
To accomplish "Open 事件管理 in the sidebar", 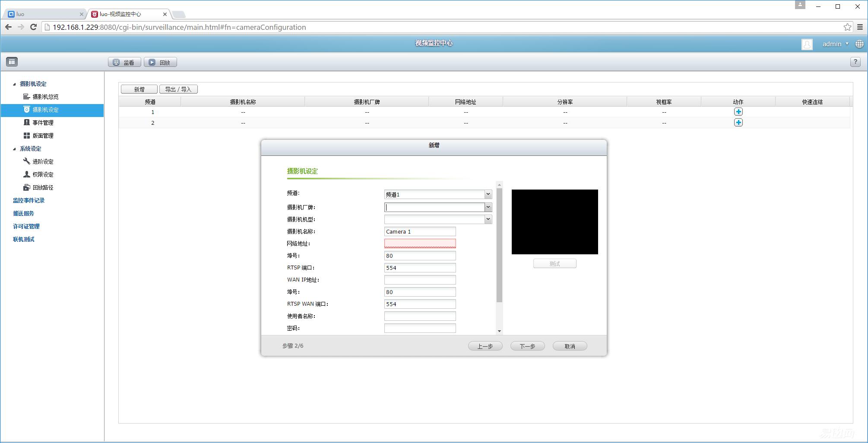I will [43, 123].
